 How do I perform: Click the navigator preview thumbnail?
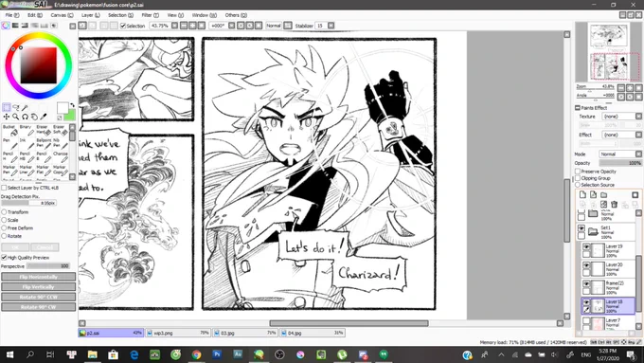click(608, 52)
